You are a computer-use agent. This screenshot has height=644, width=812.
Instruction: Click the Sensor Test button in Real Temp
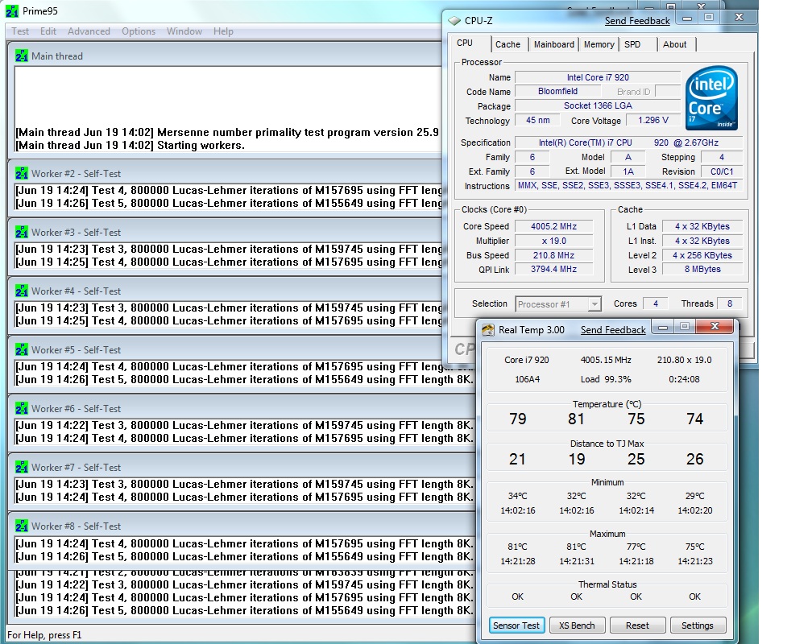click(516, 625)
